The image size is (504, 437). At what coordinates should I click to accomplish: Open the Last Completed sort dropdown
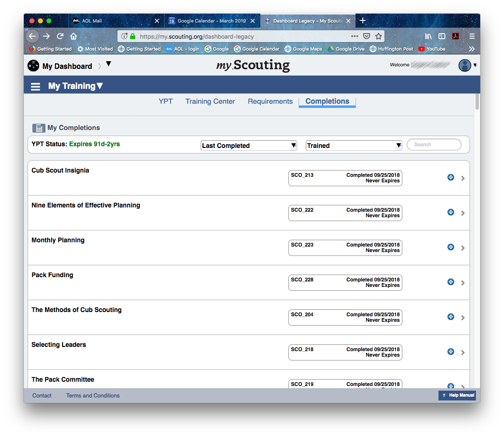coord(249,145)
